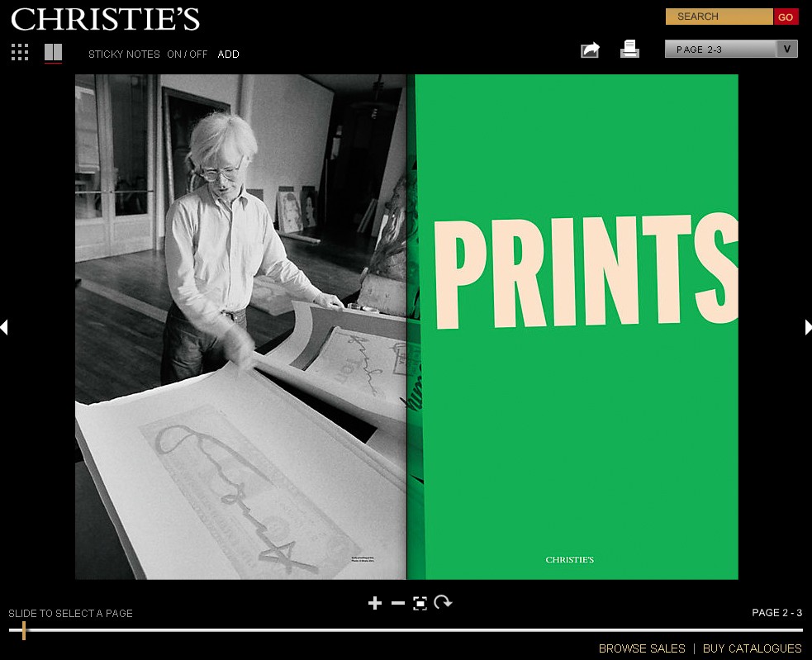Image resolution: width=812 pixels, height=660 pixels.
Task: Click the page selector slider handle
Action: [24, 630]
